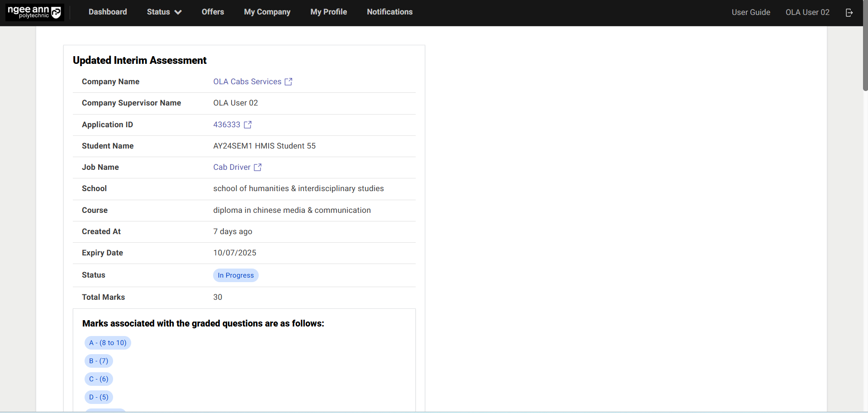Click the sign-out icon at top right
The width and height of the screenshot is (868, 413).
click(849, 13)
